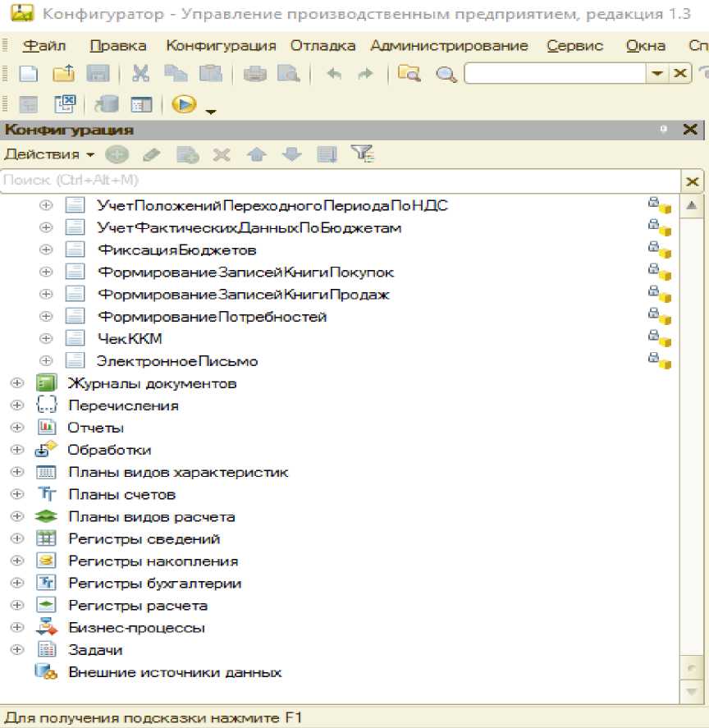Open the Конфигурация menu
Viewport: 709px width, 728px height.
pos(221,45)
